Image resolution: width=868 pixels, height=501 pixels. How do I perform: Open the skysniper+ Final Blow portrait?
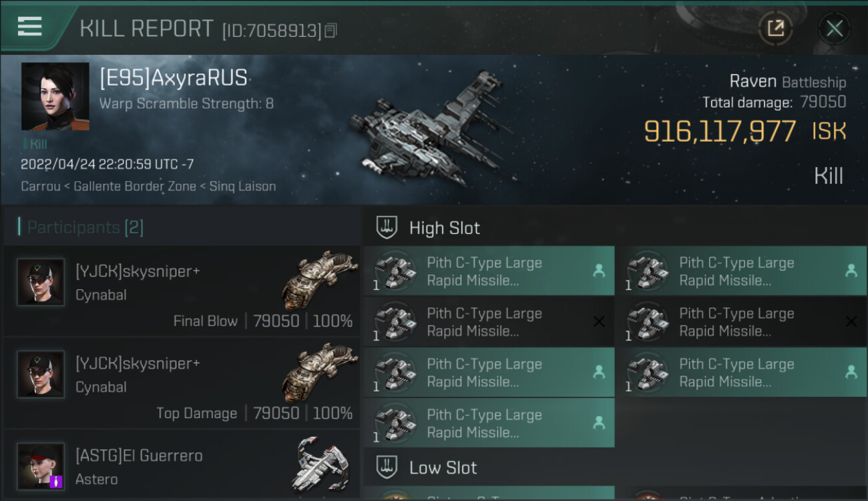tap(41, 282)
